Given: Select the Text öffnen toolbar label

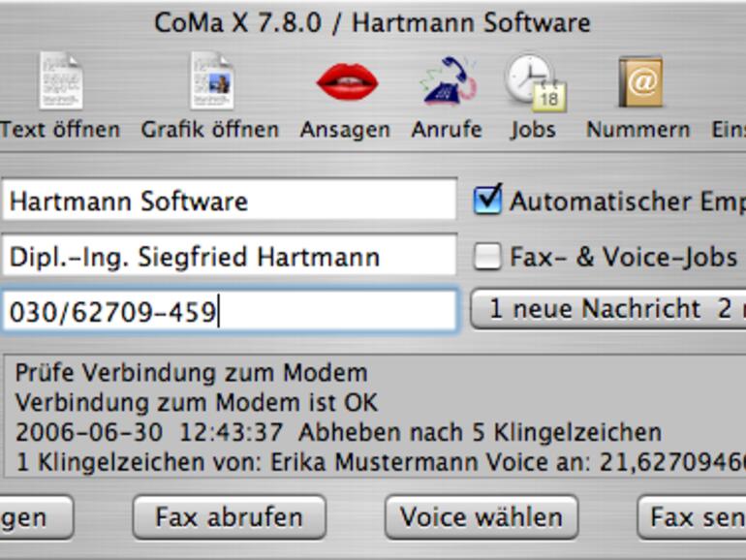Looking at the screenshot, I should click(x=60, y=130).
